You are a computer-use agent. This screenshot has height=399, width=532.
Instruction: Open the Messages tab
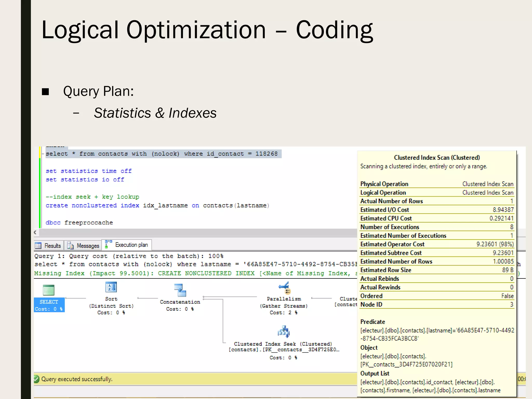point(88,245)
